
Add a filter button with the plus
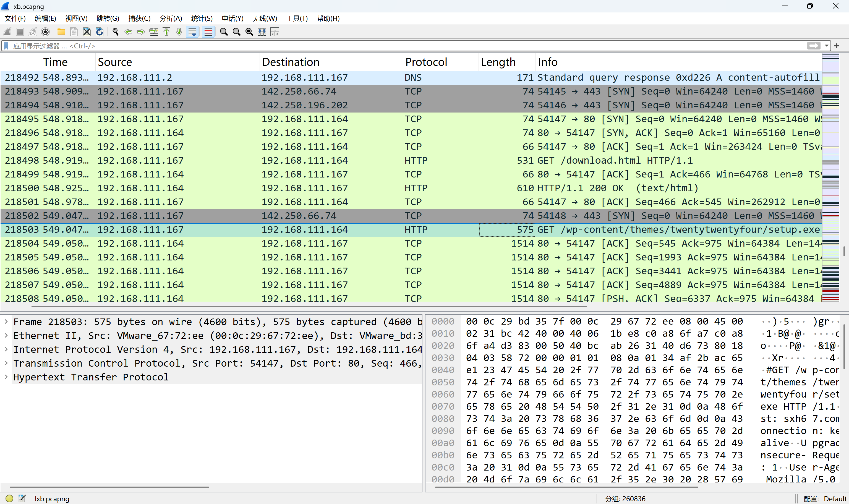tap(837, 46)
